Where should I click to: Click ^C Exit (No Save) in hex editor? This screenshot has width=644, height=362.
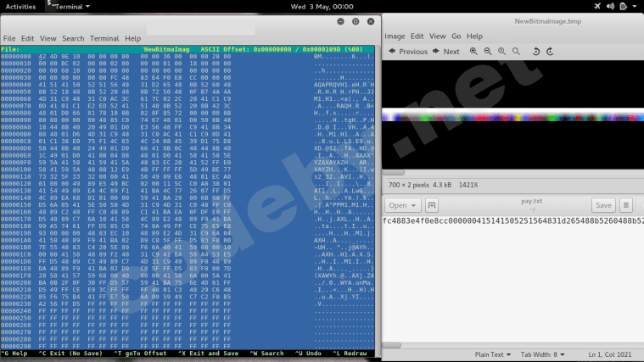point(70,353)
